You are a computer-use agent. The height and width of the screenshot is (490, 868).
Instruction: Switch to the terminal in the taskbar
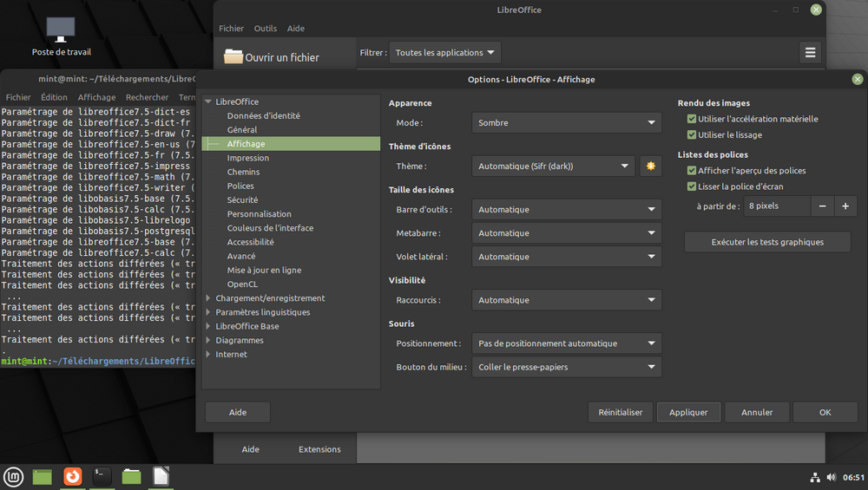pyautogui.click(x=102, y=476)
